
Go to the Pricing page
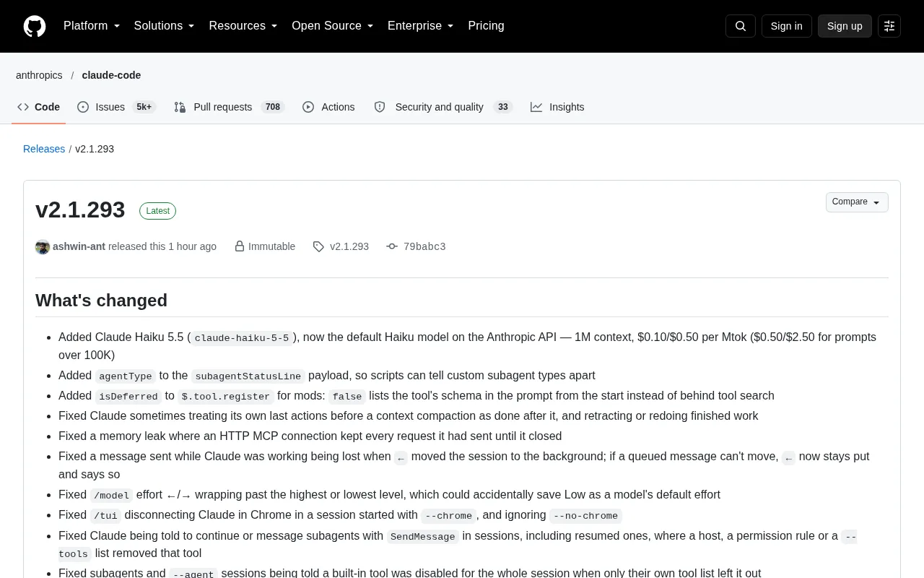click(x=486, y=26)
